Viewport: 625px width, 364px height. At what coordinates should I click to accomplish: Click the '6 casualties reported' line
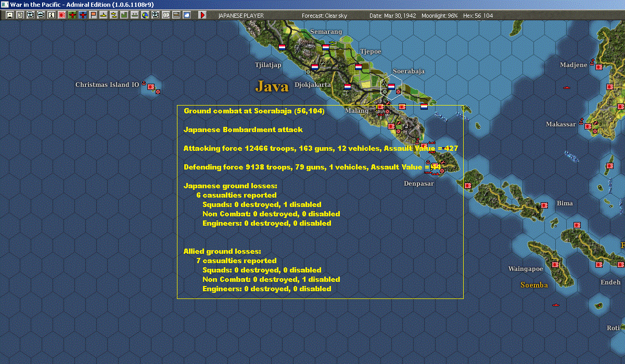(x=236, y=195)
